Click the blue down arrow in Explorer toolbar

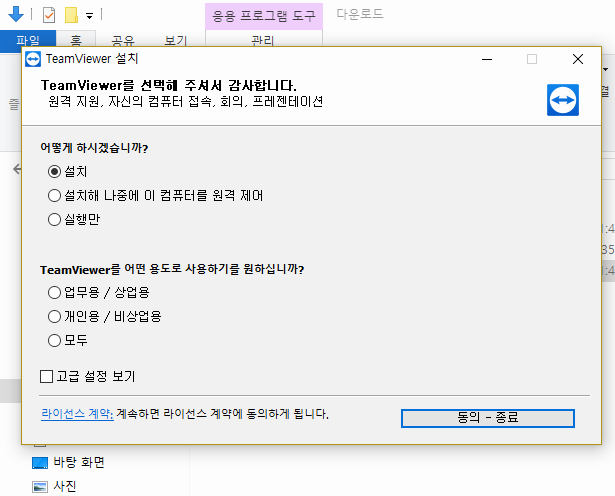pos(16,14)
